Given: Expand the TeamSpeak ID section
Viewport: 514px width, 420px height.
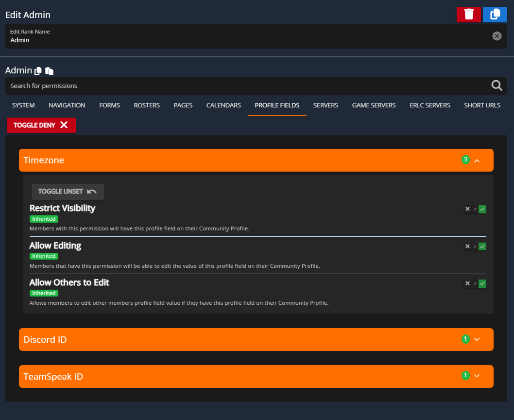Looking at the screenshot, I should click(477, 376).
